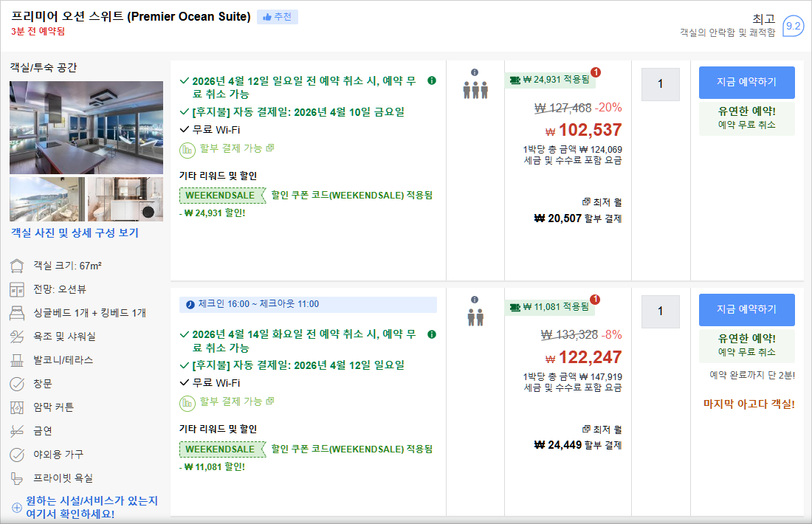Click plus icon next to 원하는 시설/서비스
This screenshot has height=524, width=812.
tap(17, 508)
